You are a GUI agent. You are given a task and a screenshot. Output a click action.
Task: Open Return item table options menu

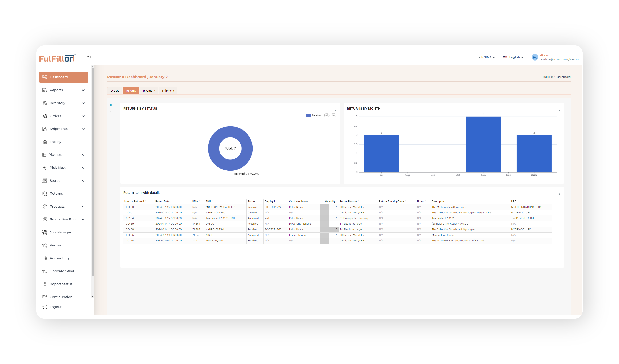pyautogui.click(x=559, y=194)
